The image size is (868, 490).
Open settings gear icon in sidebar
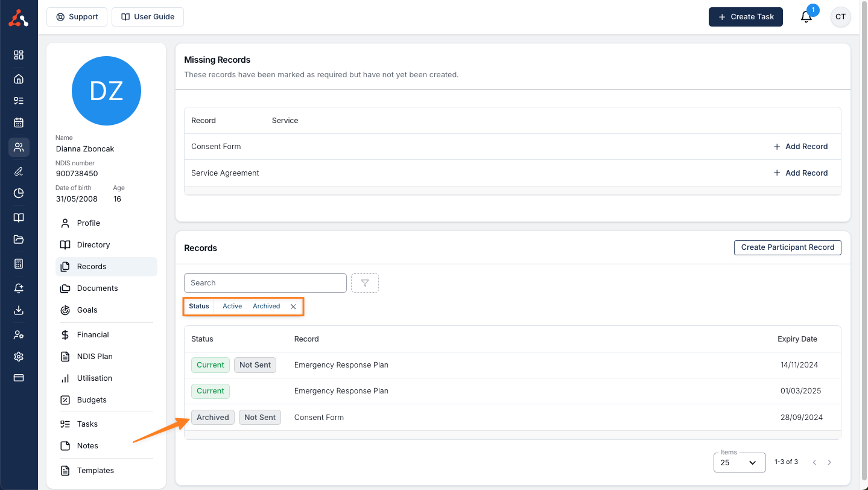pos(19,357)
